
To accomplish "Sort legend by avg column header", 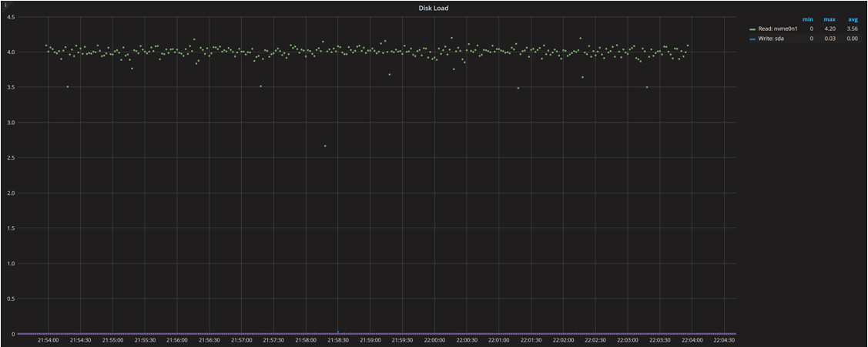I will (x=852, y=19).
